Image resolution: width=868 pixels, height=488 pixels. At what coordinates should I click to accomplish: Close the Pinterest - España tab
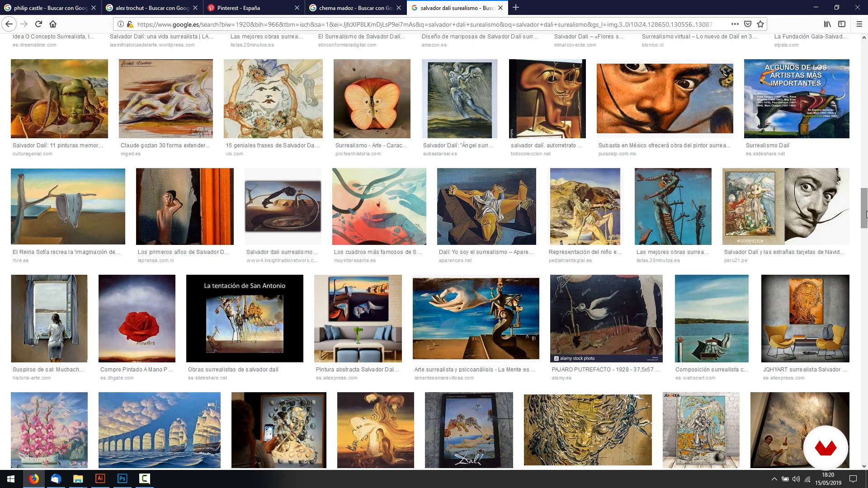click(297, 8)
